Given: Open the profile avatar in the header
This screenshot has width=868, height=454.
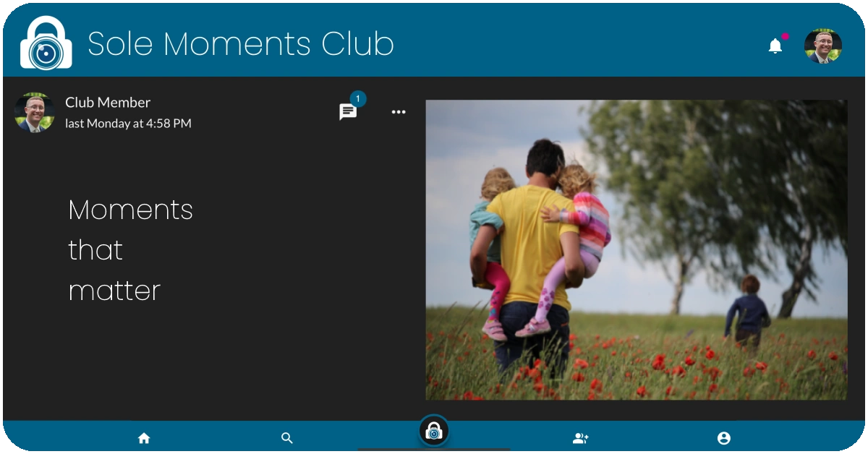Looking at the screenshot, I should 823,46.
